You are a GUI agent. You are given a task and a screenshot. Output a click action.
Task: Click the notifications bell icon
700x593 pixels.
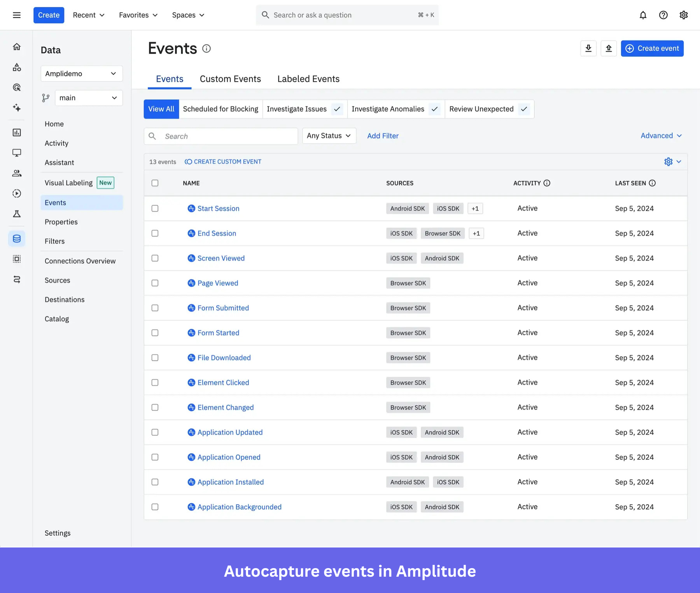click(643, 15)
